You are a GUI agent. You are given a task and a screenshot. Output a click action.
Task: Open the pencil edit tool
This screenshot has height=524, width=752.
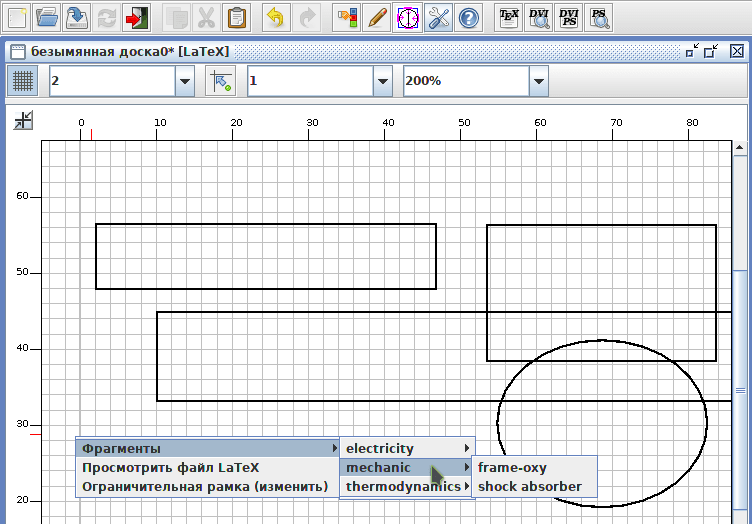click(377, 18)
